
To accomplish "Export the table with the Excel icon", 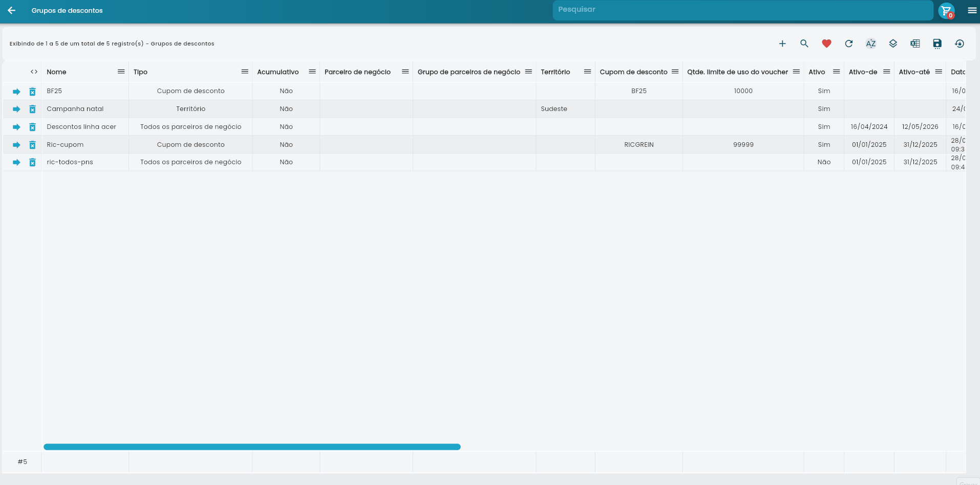I will pyautogui.click(x=915, y=44).
